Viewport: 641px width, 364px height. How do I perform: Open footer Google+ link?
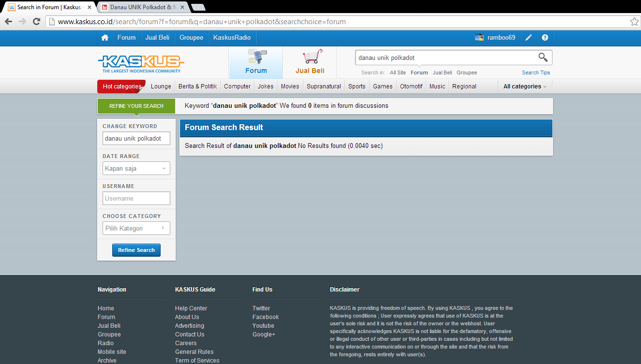pyautogui.click(x=264, y=335)
